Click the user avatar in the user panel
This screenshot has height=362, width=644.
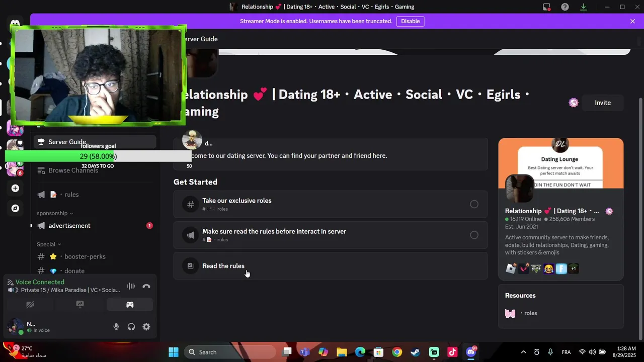coord(16,327)
